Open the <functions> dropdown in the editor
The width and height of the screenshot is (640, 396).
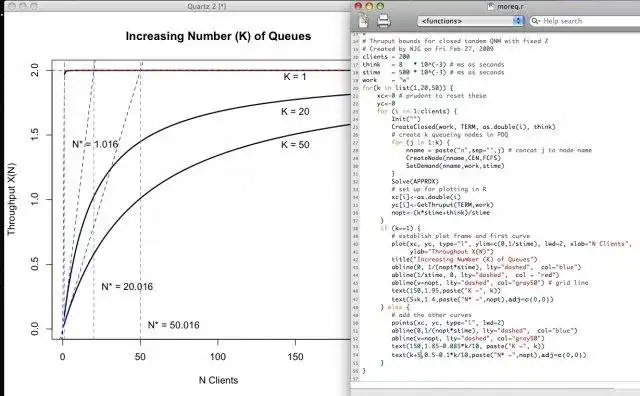470,21
